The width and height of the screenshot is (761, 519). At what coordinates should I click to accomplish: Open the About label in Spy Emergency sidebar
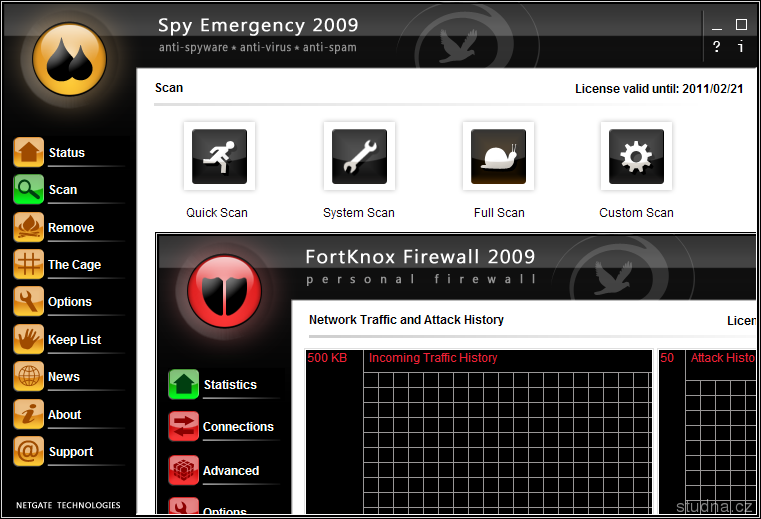[x=65, y=415]
